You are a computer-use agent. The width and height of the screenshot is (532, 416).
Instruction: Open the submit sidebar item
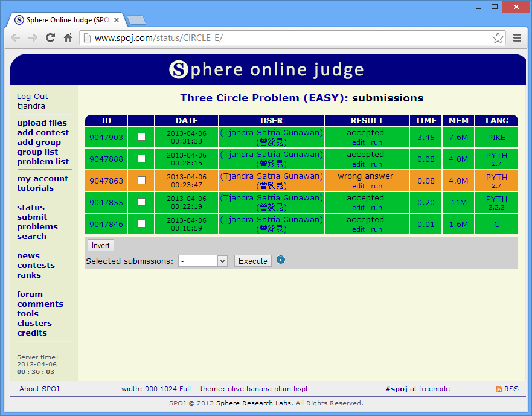pyautogui.click(x=32, y=217)
